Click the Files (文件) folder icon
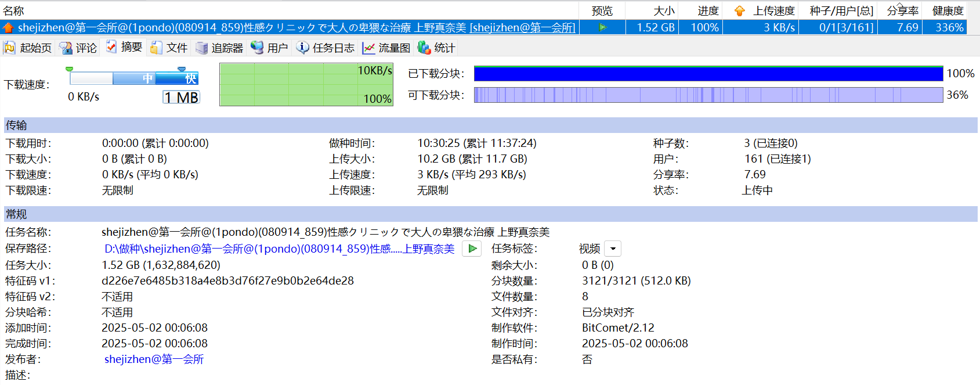The width and height of the screenshot is (980, 385). [156, 48]
